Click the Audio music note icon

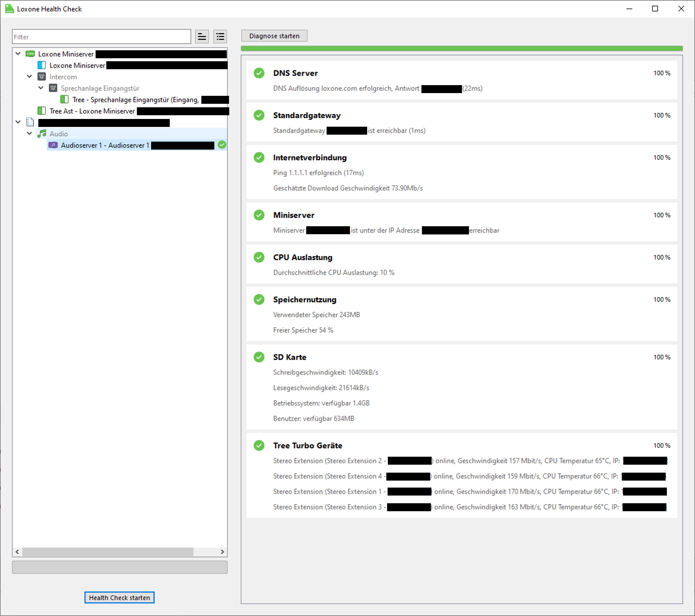pyautogui.click(x=42, y=134)
